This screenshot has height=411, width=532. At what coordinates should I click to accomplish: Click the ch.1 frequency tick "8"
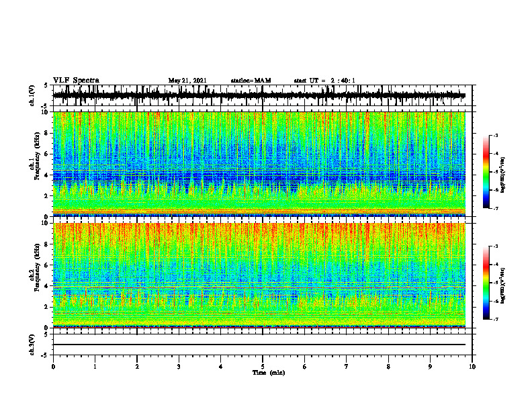click(47, 133)
